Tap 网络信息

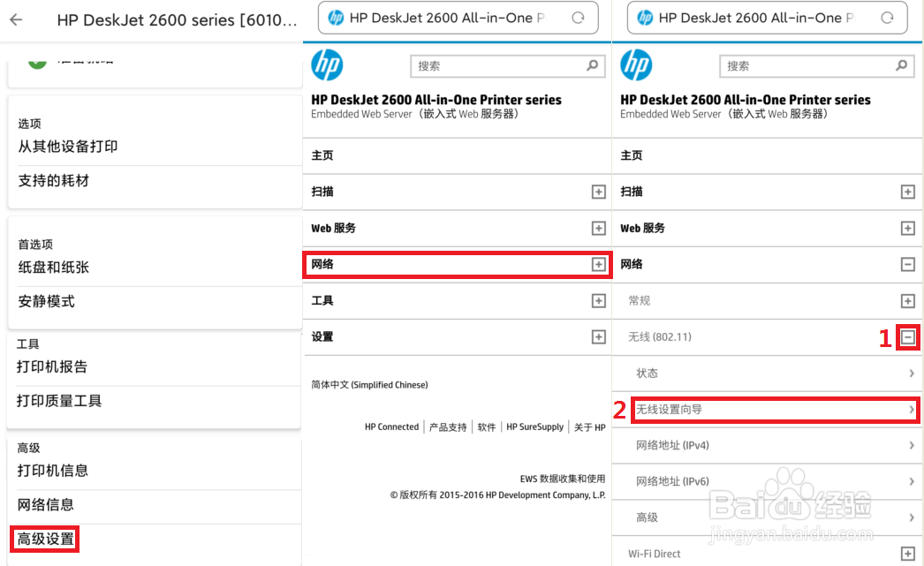pos(45,505)
